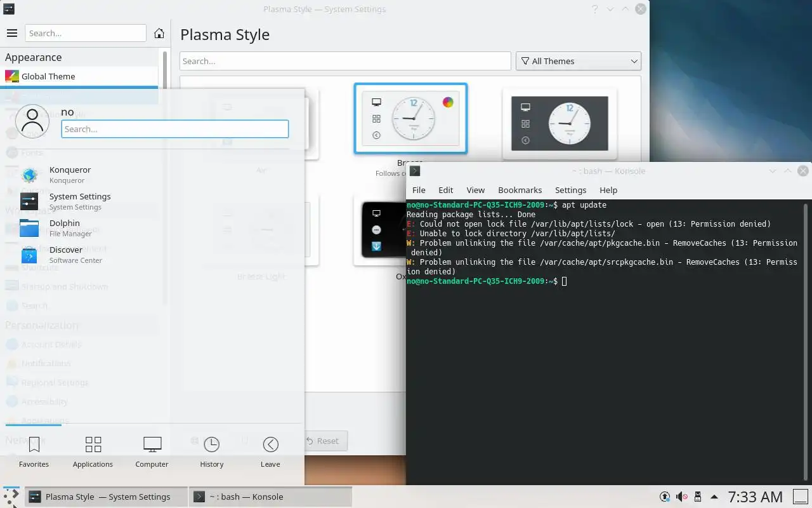
Task: Switch to the Favorites launcher tab
Action: tap(34, 451)
